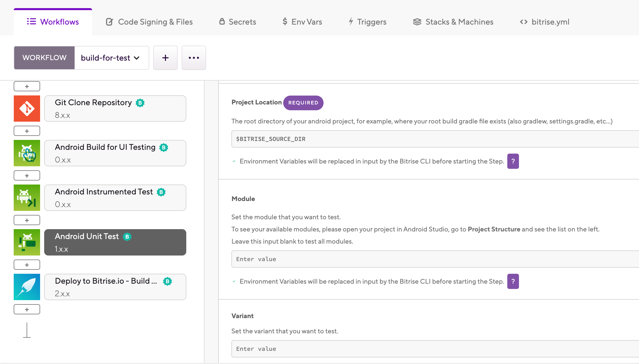Add a new workflow with plus button
Viewport: 639px width, 364px height.
click(165, 58)
